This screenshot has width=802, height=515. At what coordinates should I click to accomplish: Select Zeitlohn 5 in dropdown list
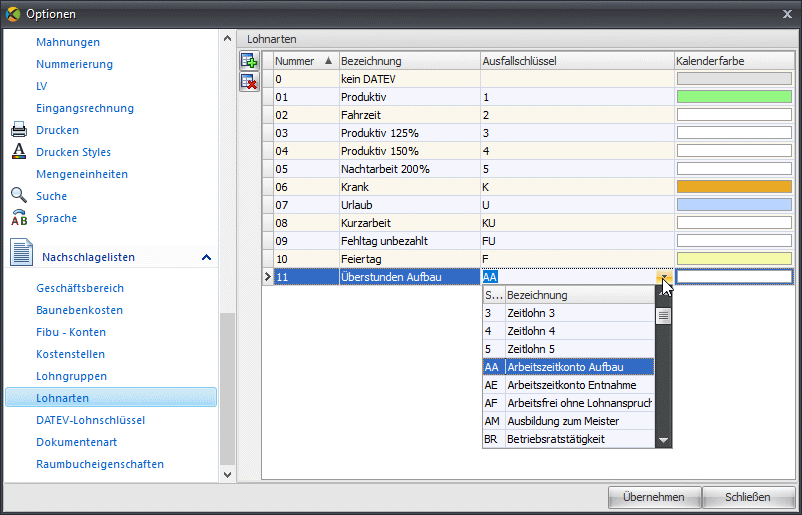point(568,349)
